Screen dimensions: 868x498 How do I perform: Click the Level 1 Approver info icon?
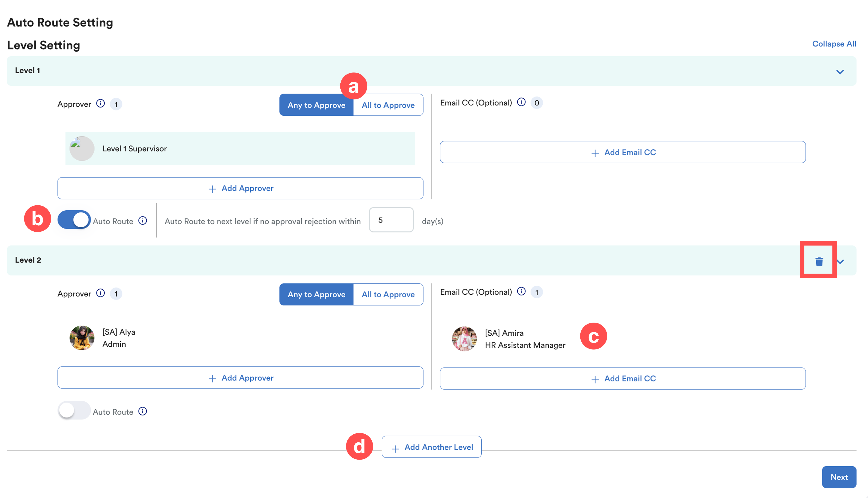[100, 104]
